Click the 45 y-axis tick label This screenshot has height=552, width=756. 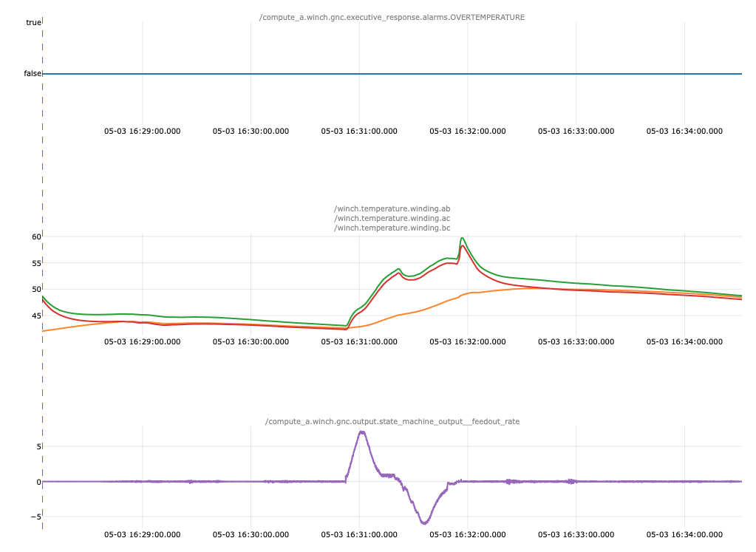[x=37, y=316]
